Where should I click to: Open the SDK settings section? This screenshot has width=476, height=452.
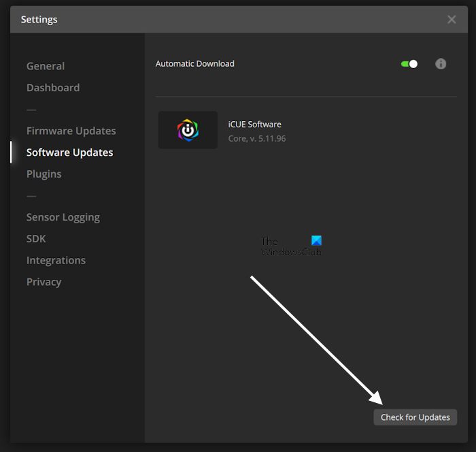tap(36, 239)
